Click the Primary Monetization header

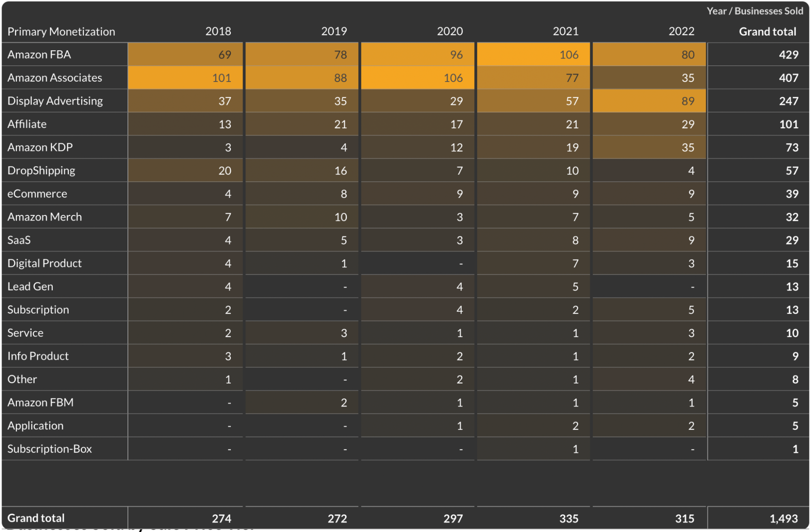[61, 31]
